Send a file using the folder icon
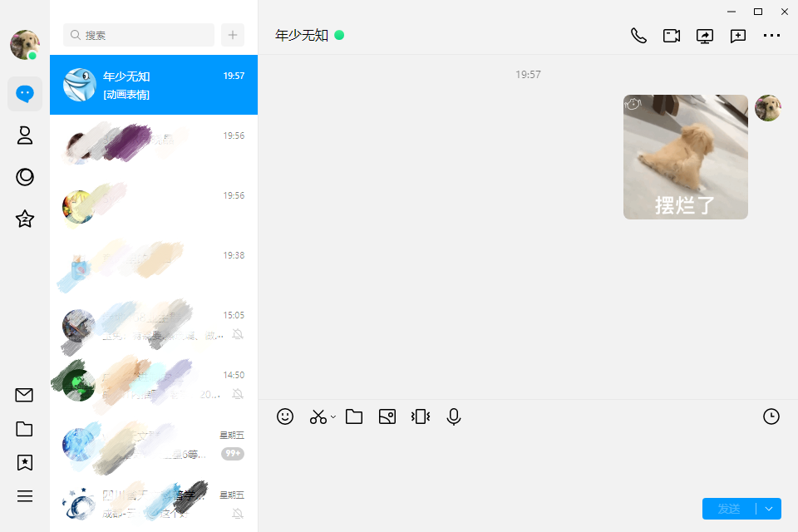798x532 pixels. click(x=353, y=416)
